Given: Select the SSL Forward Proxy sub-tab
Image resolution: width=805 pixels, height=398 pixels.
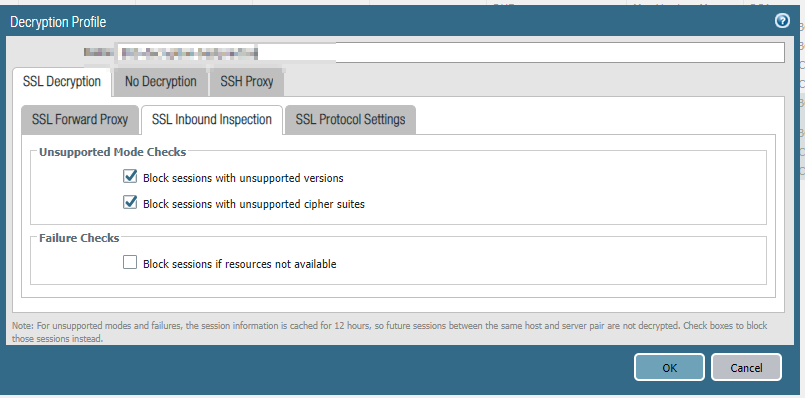Looking at the screenshot, I should pyautogui.click(x=80, y=120).
